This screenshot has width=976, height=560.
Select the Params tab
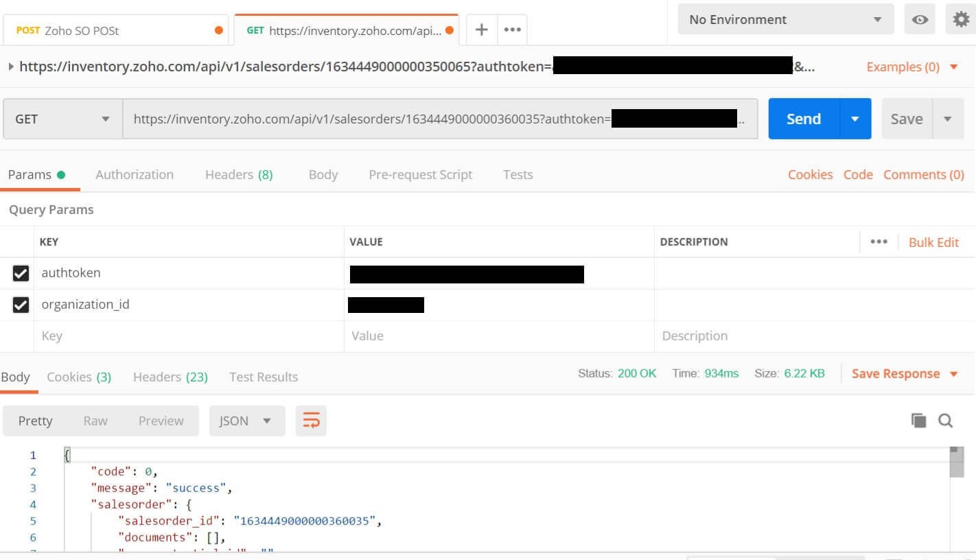point(36,174)
